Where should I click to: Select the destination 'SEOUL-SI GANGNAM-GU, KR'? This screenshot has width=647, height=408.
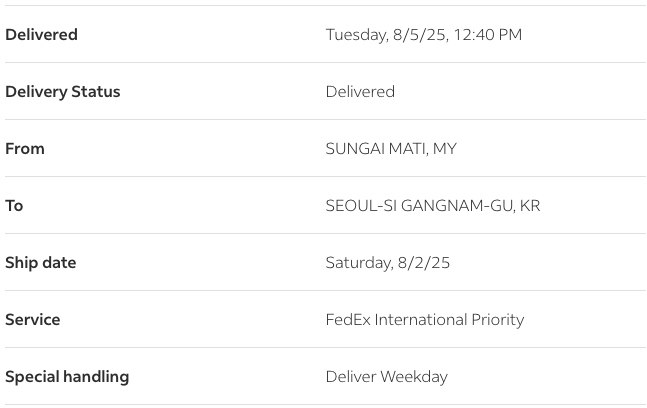pos(432,206)
